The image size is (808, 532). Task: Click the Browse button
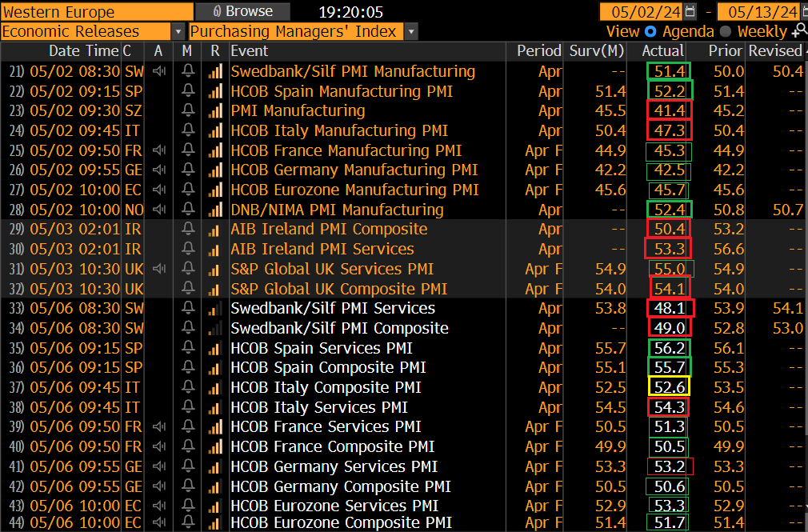(242, 11)
